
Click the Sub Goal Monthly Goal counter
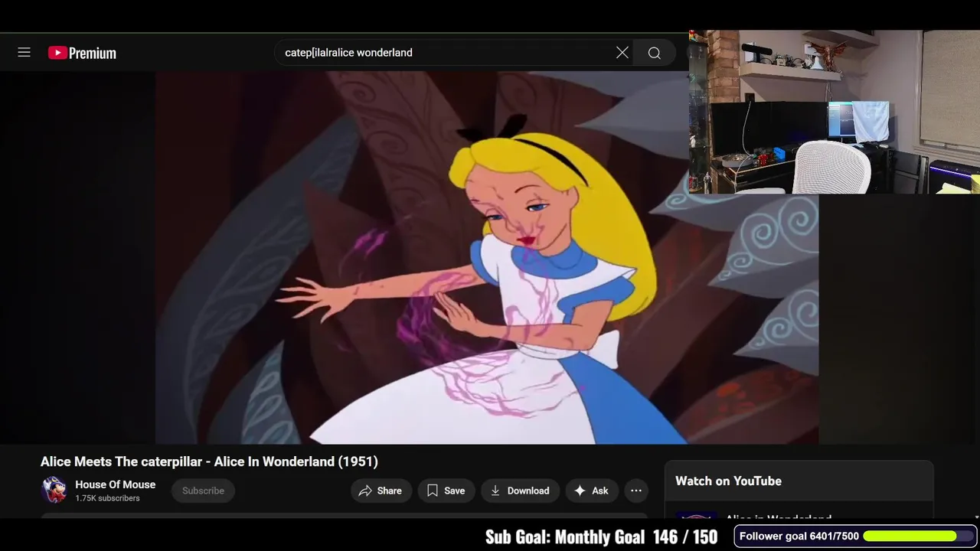601,536
